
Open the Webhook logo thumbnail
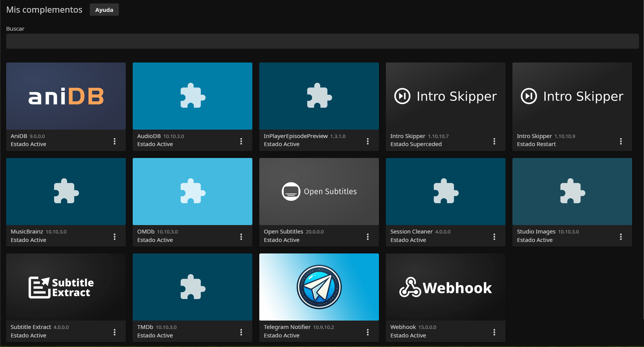(x=445, y=287)
